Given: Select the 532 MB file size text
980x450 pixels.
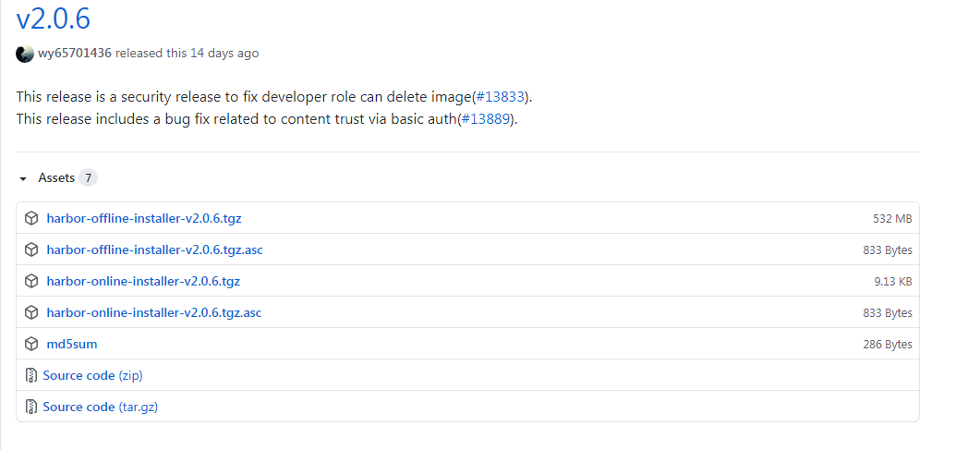Looking at the screenshot, I should pyautogui.click(x=892, y=219).
